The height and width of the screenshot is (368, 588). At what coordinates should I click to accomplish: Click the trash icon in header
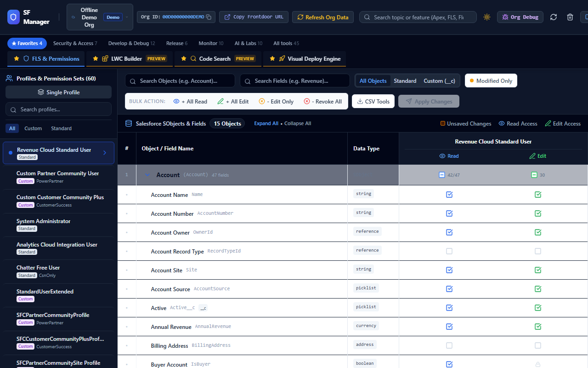(x=570, y=17)
